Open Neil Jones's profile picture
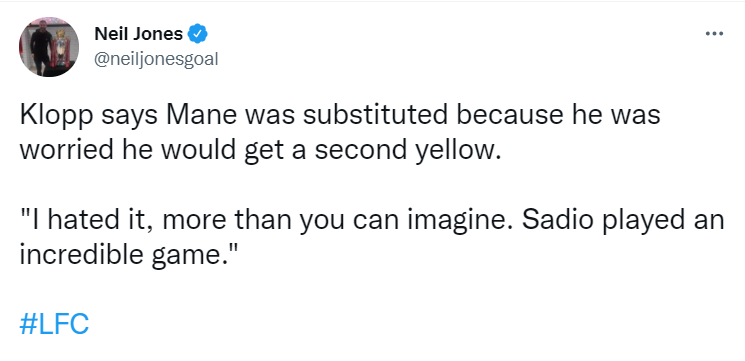 (x=49, y=47)
